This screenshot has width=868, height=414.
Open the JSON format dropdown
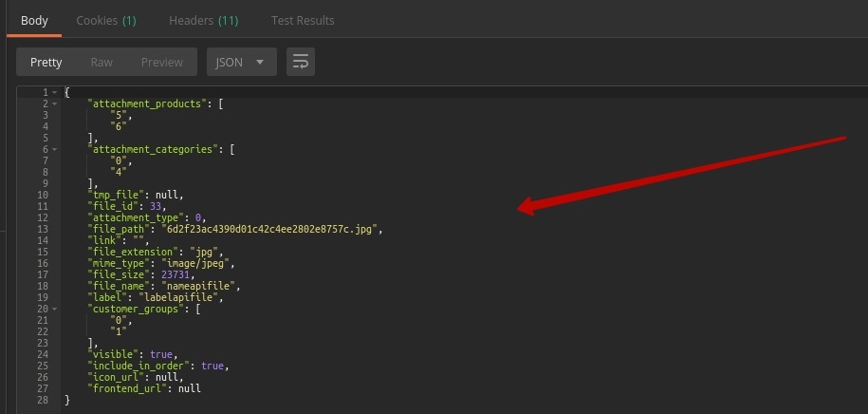(x=241, y=63)
